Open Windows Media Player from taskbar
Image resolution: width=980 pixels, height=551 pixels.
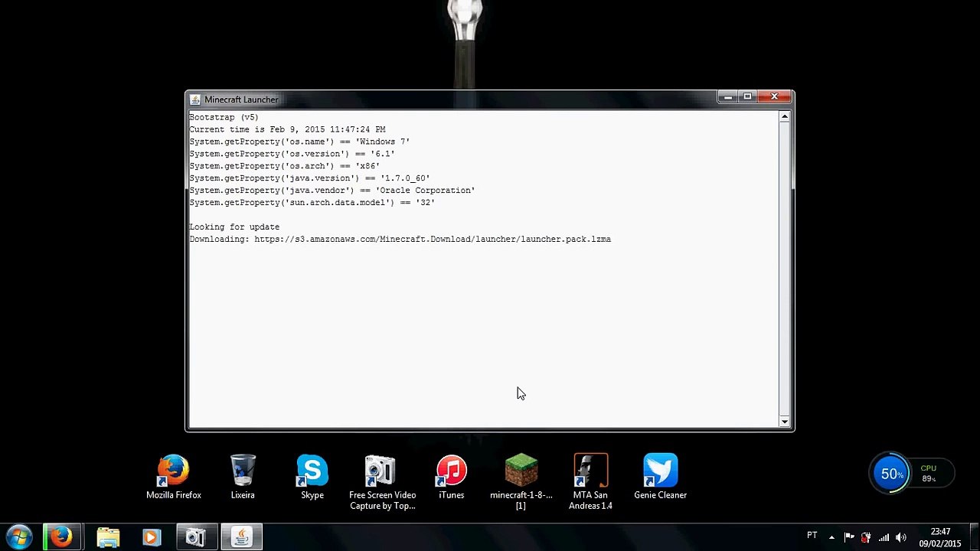[152, 537]
